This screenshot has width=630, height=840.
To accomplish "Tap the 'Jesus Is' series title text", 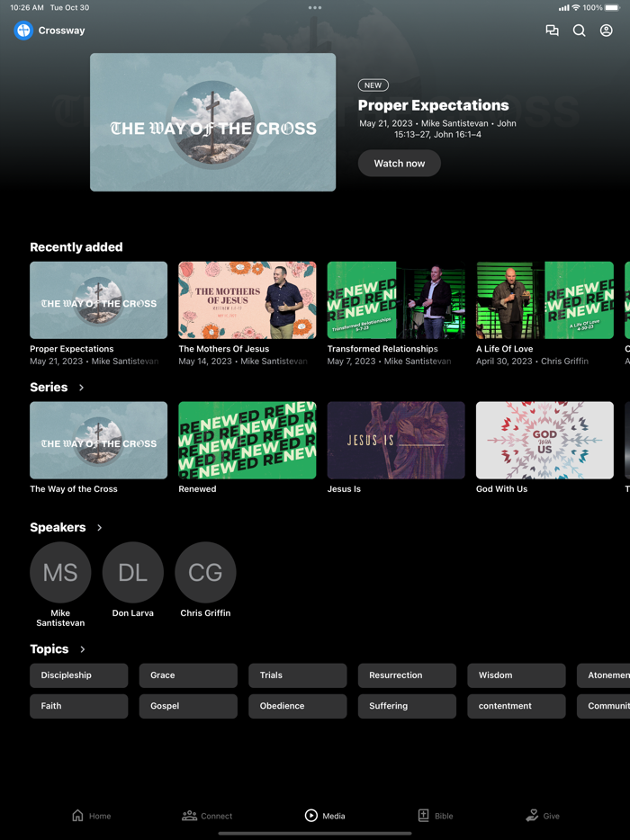I will (x=344, y=489).
